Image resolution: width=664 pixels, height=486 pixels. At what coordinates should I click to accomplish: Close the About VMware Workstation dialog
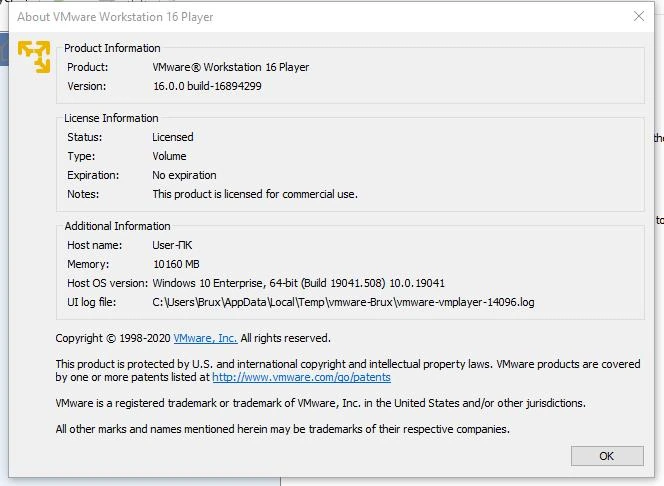coord(639,17)
